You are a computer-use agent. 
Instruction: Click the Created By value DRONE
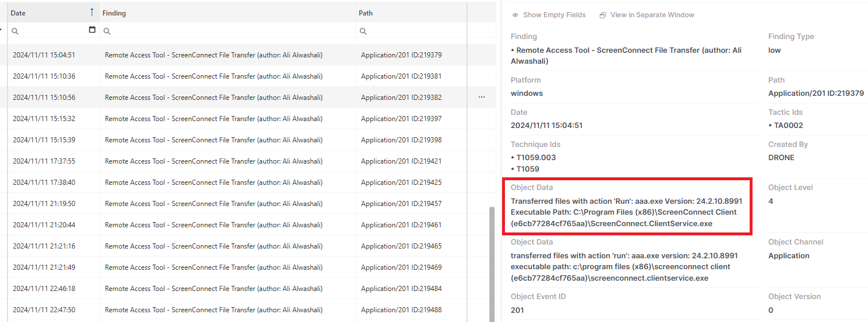[781, 157]
